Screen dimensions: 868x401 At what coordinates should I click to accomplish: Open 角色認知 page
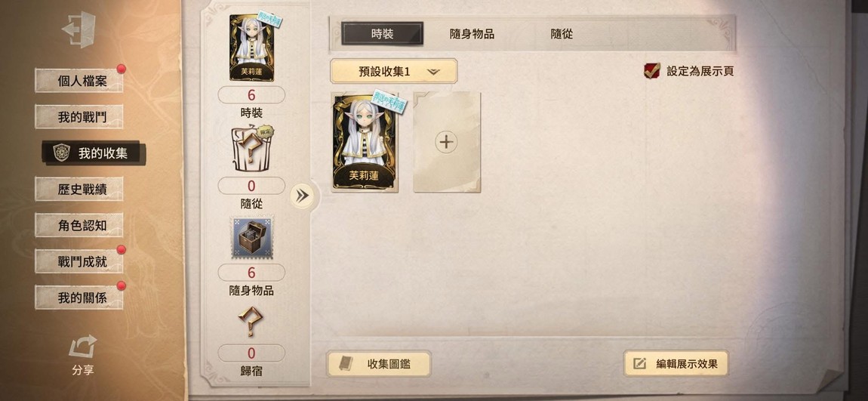pyautogui.click(x=79, y=226)
